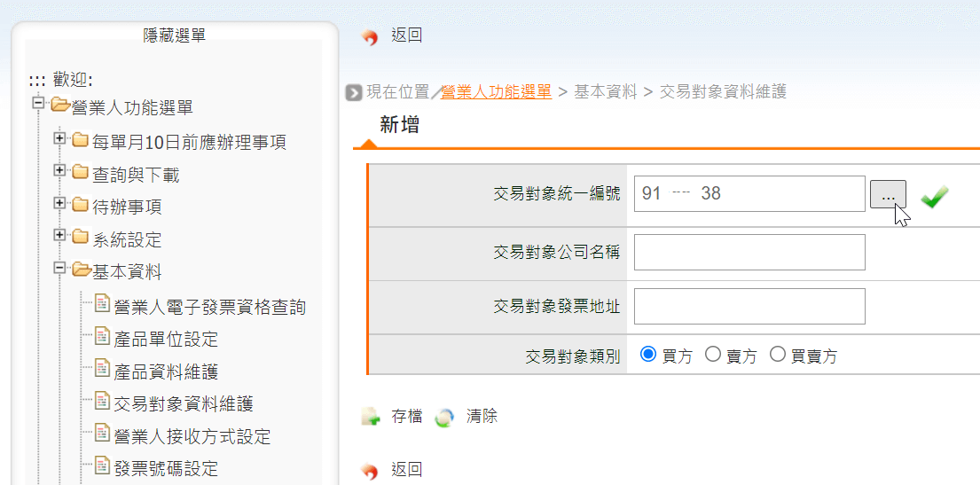Select the 賣方 radio button

point(713,355)
